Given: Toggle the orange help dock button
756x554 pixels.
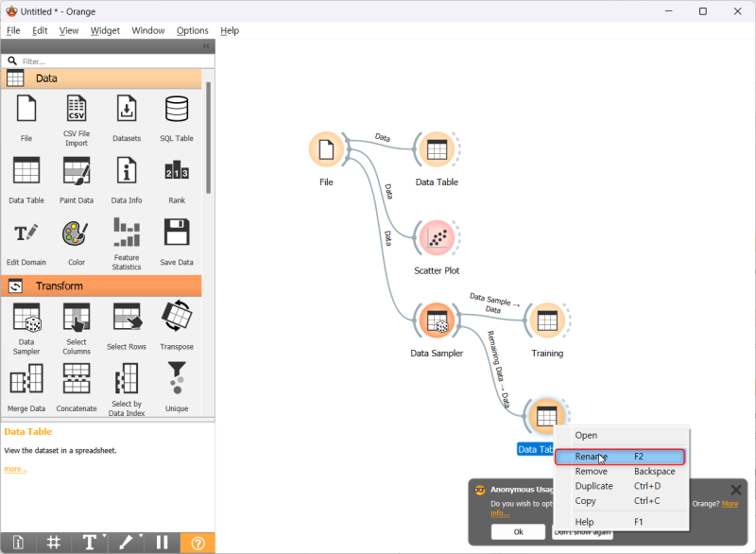Looking at the screenshot, I should 198,543.
